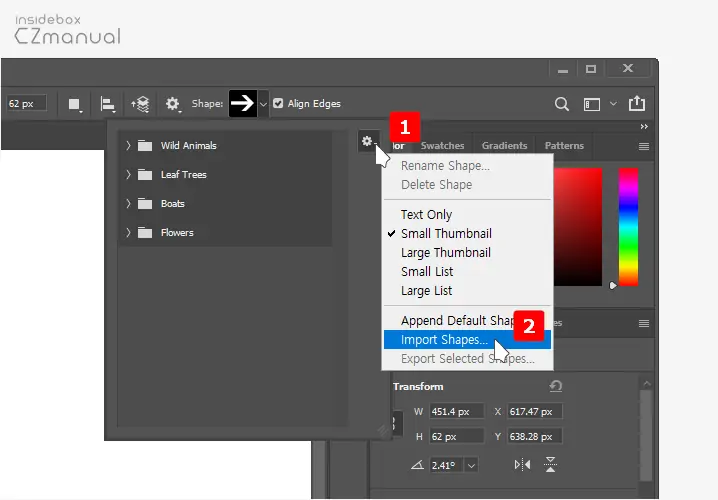Open the Share icon in options bar
718x500 pixels.
(636, 104)
